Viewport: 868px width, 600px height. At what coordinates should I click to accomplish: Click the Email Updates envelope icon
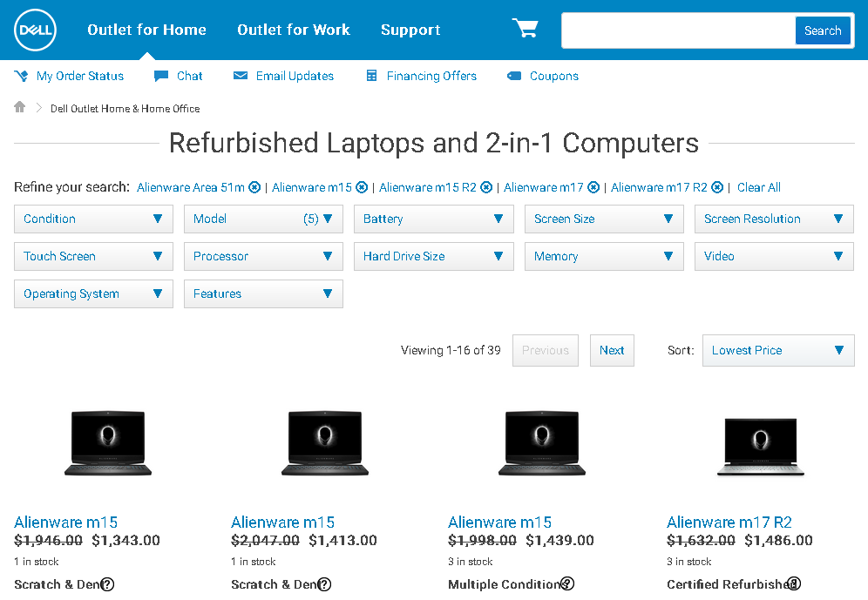(x=241, y=76)
